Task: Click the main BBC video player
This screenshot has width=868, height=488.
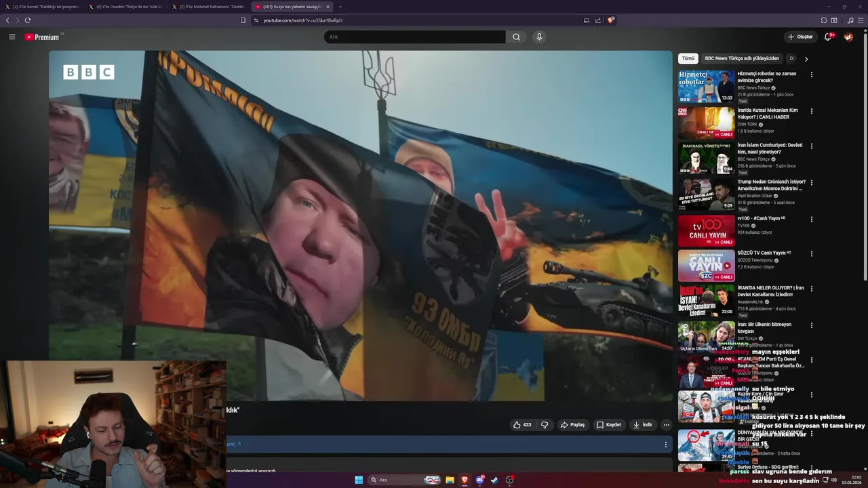Action: (x=361, y=225)
